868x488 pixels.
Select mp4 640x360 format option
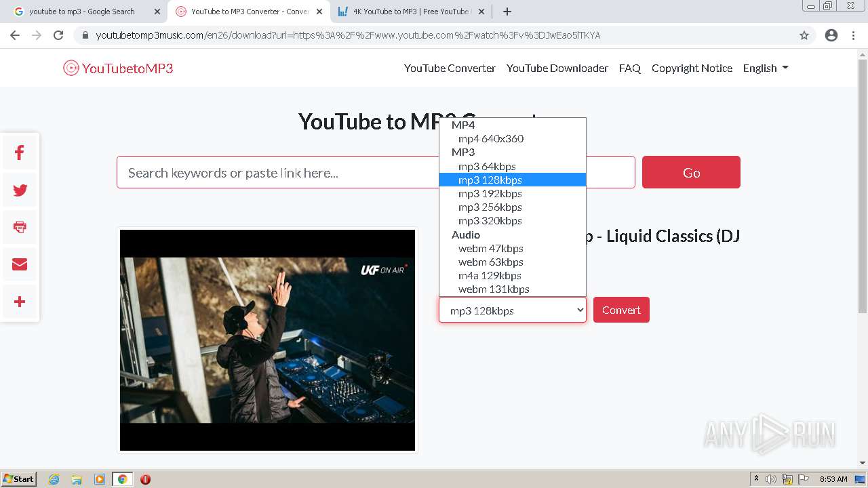pyautogui.click(x=512, y=138)
